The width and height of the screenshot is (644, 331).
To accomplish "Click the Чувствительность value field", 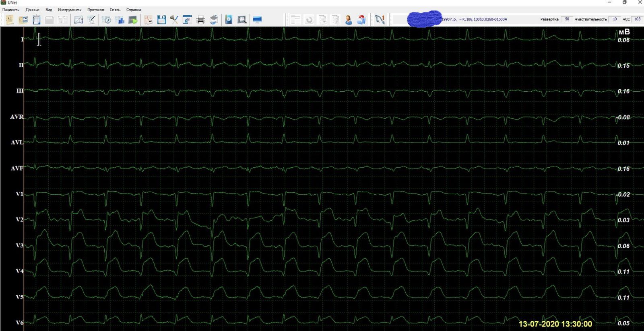I will 615,19.
